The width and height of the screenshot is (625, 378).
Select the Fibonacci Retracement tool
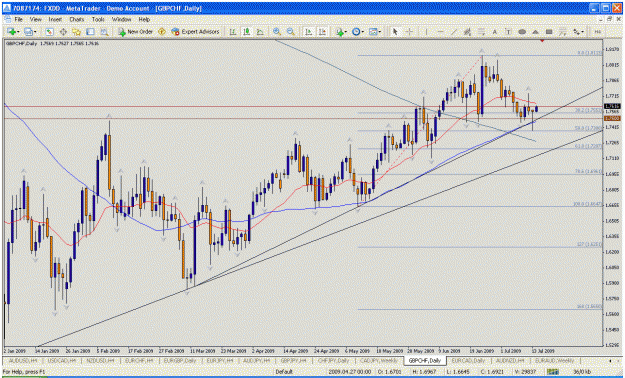tap(481, 32)
